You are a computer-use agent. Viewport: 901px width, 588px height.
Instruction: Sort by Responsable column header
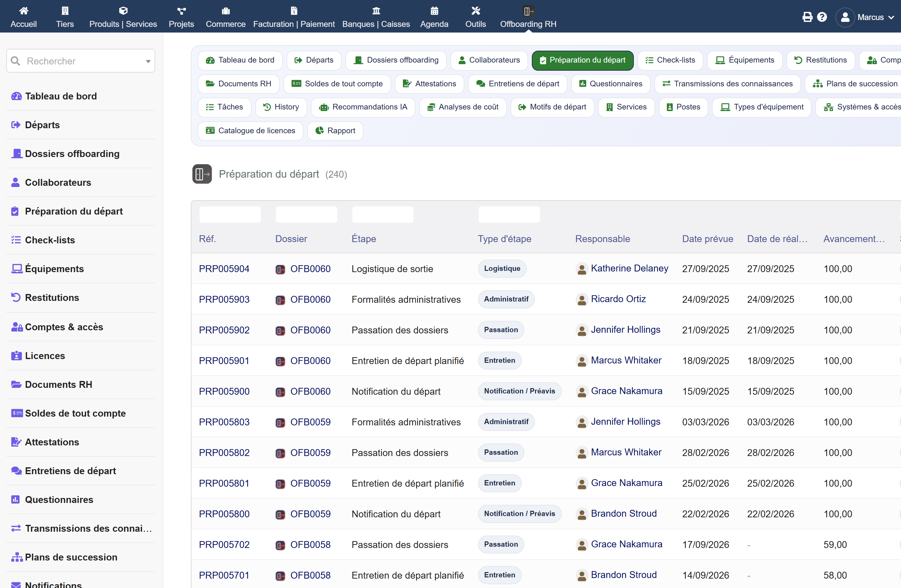[x=603, y=239]
